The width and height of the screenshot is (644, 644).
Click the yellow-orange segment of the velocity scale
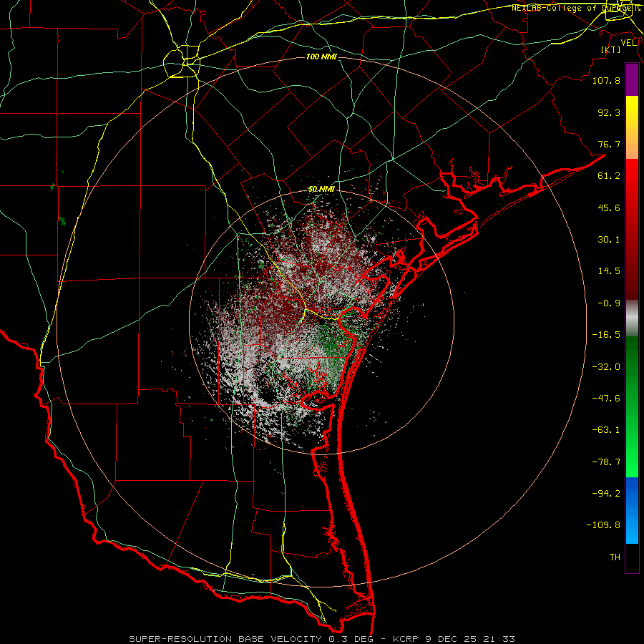632,127
